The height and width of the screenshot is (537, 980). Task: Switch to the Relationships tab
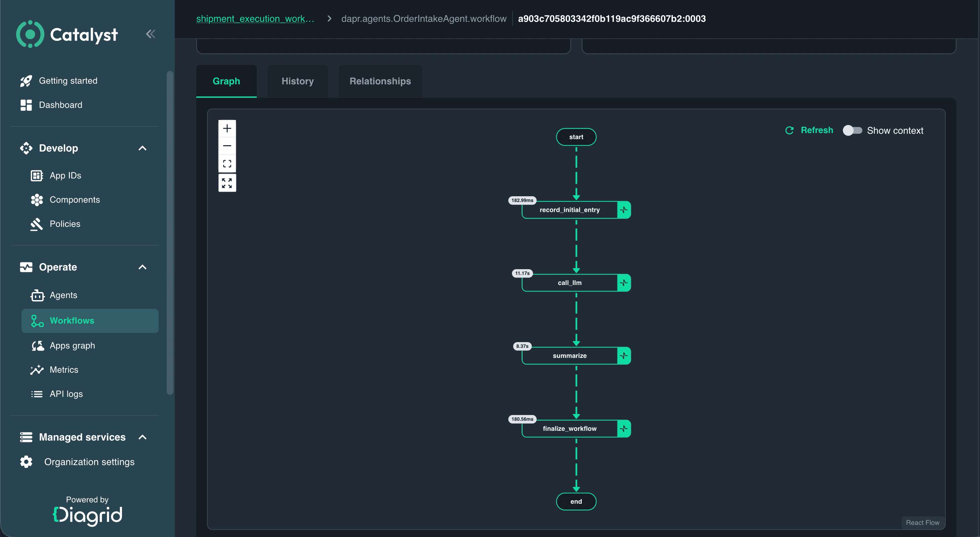point(380,81)
